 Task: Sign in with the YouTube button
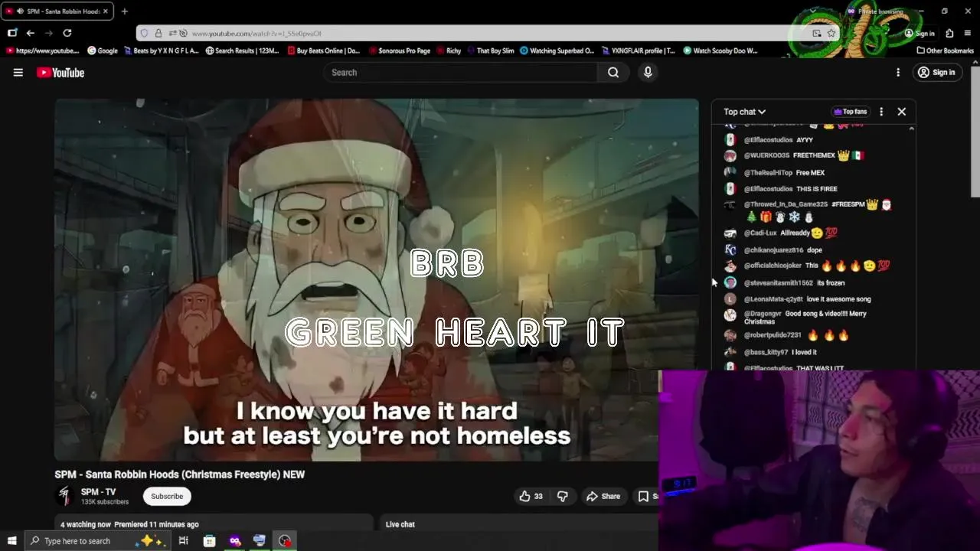tap(936, 73)
